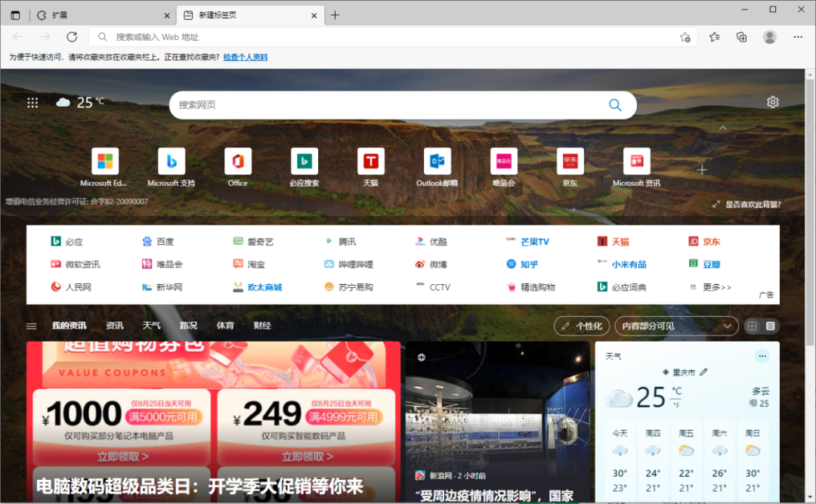Edit the 重庆市 weather location pencil
This screenshot has width=816, height=504.
(703, 372)
